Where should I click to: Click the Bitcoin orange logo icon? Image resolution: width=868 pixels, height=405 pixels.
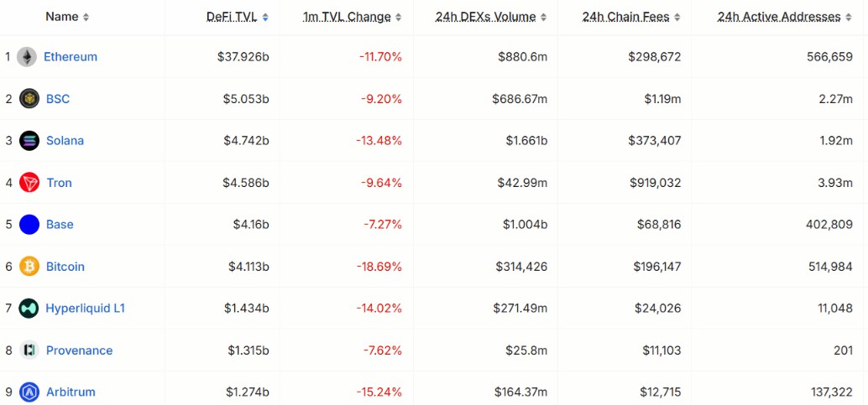[x=29, y=267]
